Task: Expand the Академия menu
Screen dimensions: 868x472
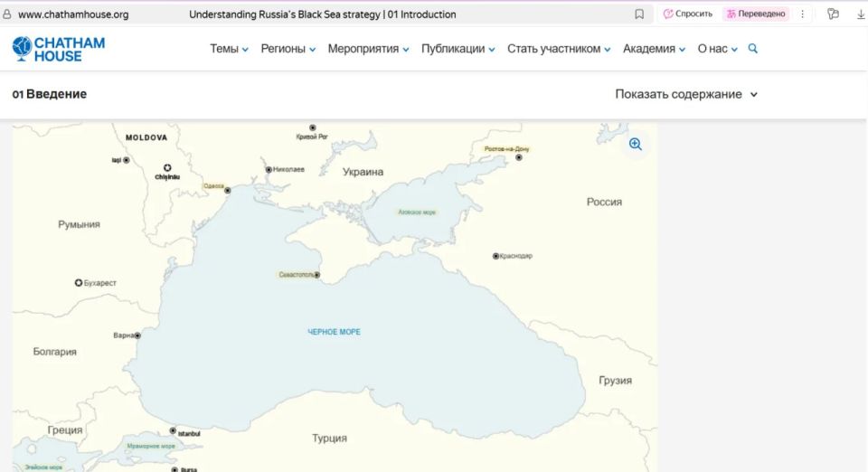Action: click(x=654, y=49)
